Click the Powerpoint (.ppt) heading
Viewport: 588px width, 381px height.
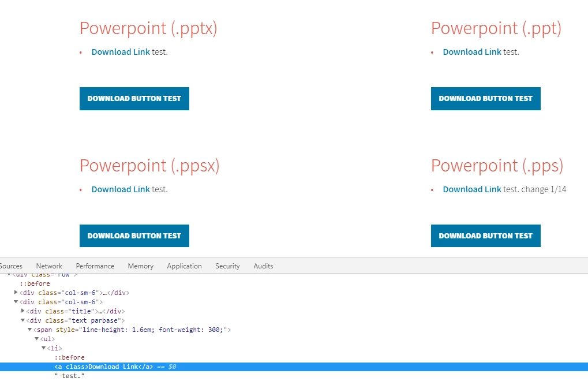click(496, 28)
